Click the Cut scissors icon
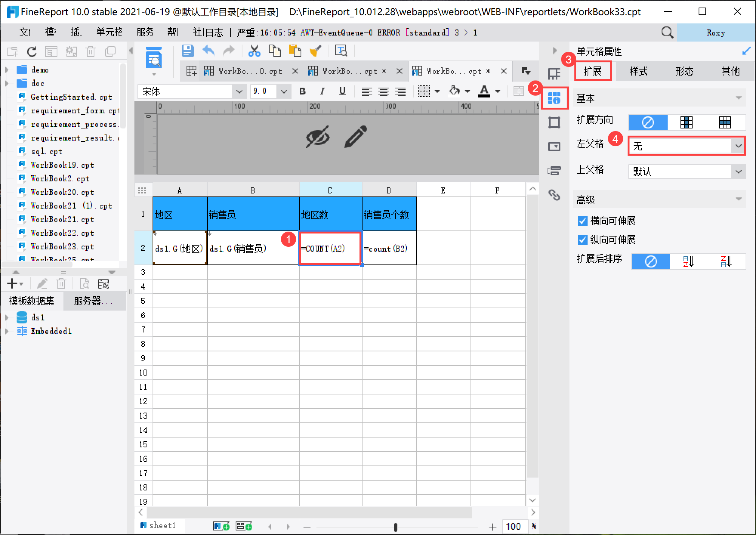The width and height of the screenshot is (756, 535). pos(254,51)
